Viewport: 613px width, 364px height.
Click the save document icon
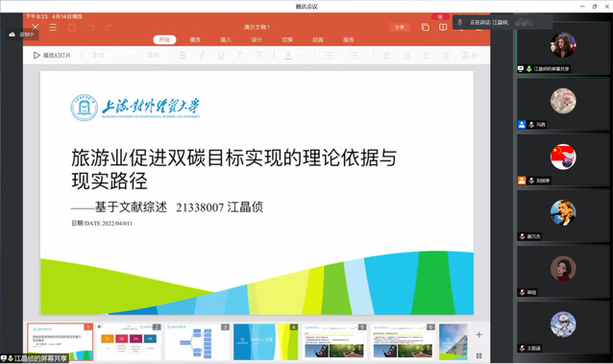click(x=72, y=27)
